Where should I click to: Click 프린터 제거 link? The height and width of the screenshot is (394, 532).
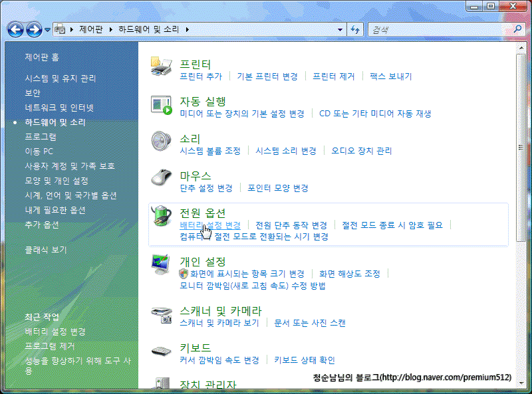tap(334, 76)
